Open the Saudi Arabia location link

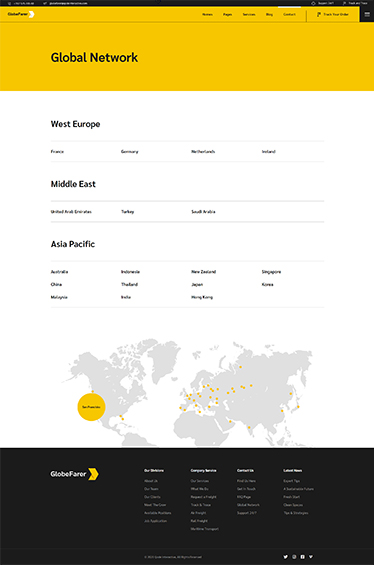[203, 212]
